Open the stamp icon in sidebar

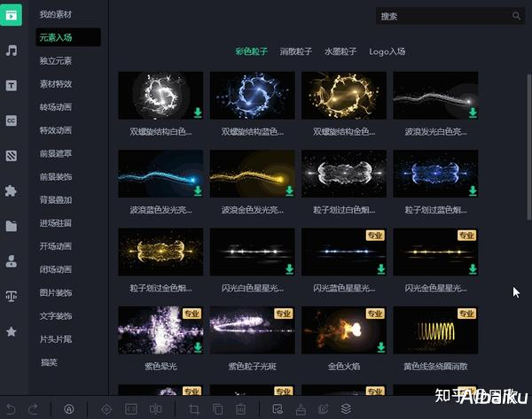click(12, 261)
